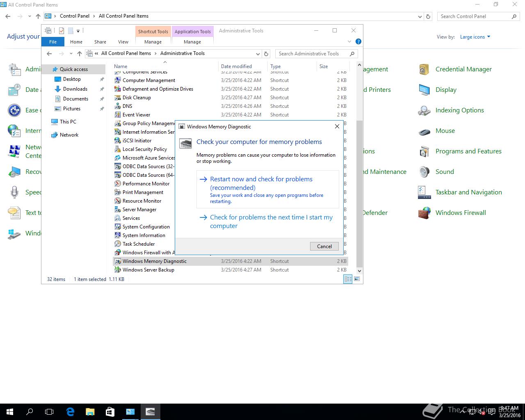Select This PC in navigation pane

point(68,122)
